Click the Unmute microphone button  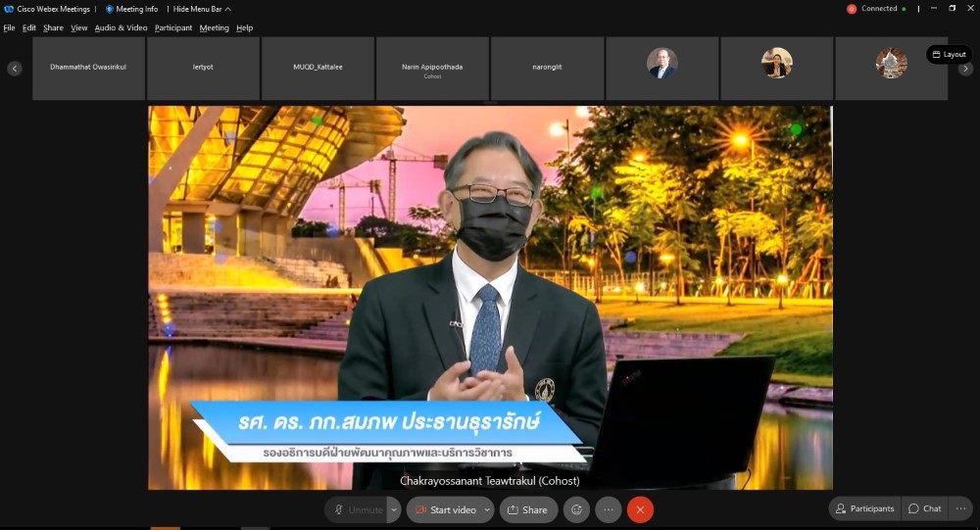(x=357, y=509)
